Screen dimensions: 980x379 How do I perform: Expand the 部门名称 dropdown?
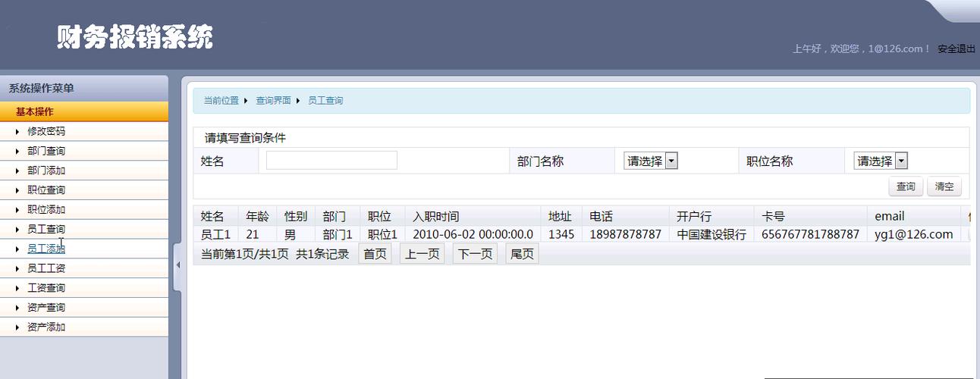[x=650, y=161]
